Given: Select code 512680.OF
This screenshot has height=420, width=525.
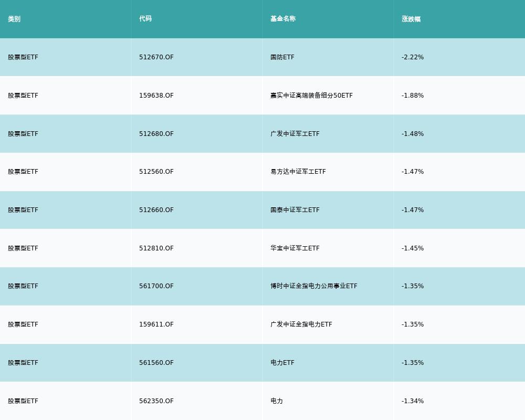Looking at the screenshot, I should point(156,134).
